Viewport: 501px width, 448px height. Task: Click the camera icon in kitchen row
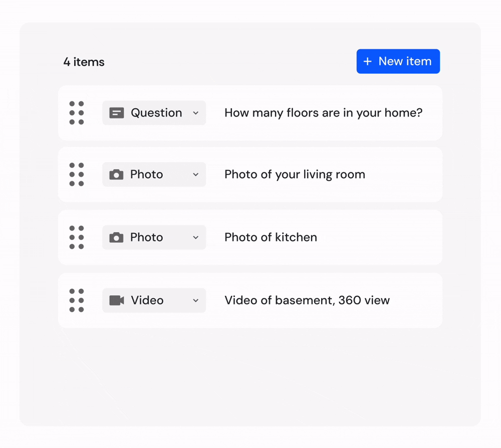coord(116,238)
